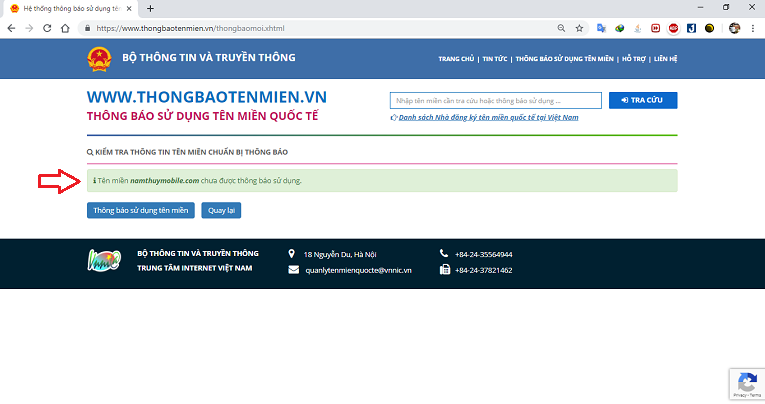Click the fax machine icon in footer
This screenshot has width=765, height=404.
[x=445, y=269]
